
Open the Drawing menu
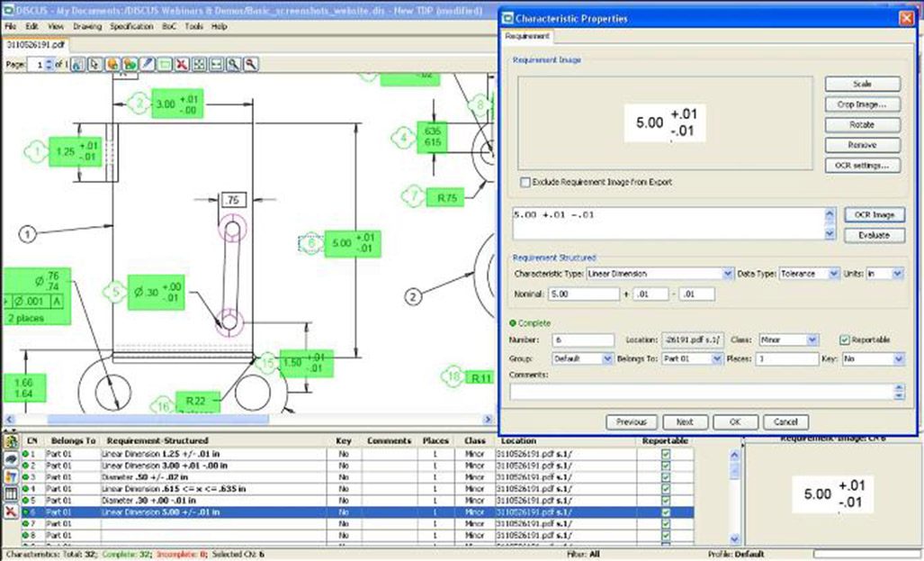tap(86, 27)
